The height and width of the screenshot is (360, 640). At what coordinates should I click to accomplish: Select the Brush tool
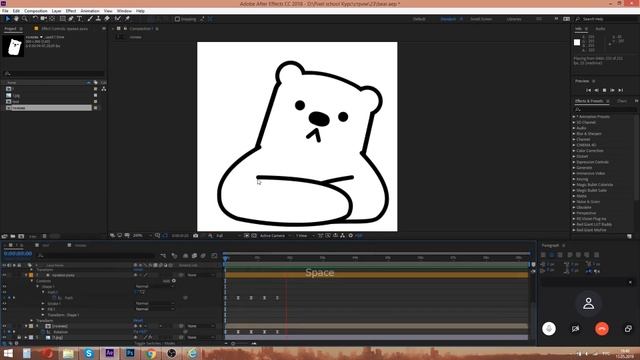(x=90, y=19)
